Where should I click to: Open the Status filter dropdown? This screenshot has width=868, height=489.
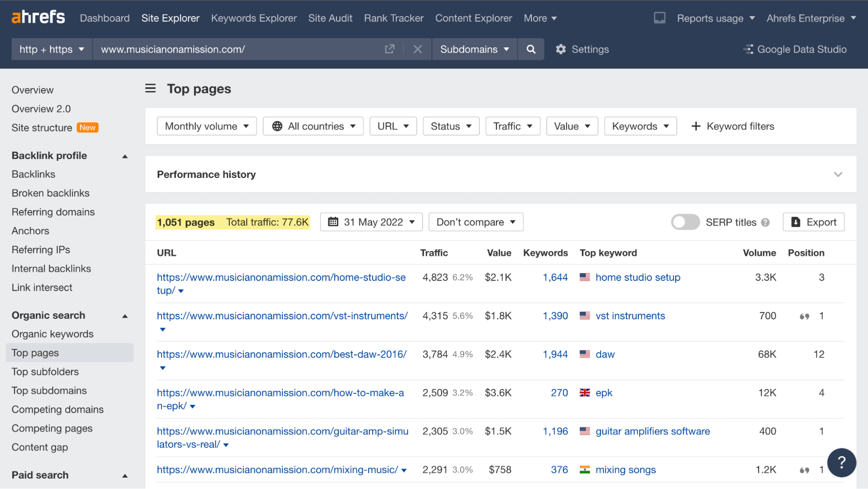pos(451,126)
